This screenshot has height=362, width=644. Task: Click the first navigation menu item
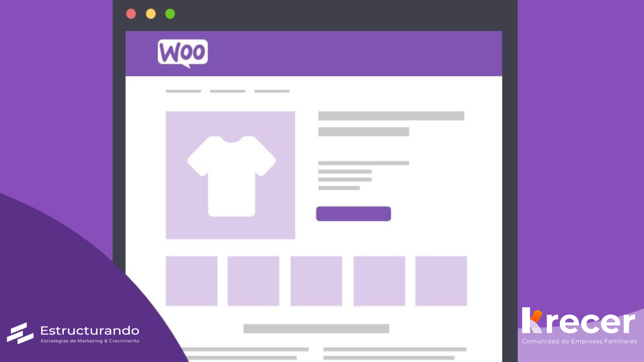pyautogui.click(x=183, y=92)
